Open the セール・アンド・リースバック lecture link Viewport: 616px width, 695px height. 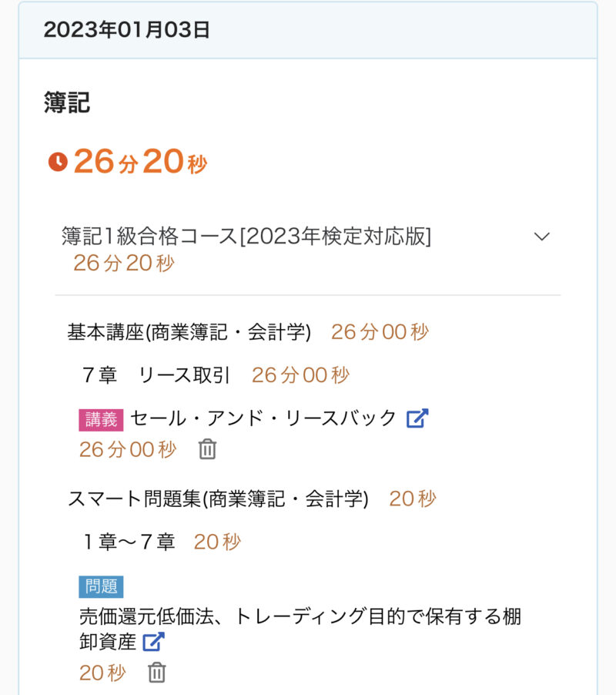pos(263,418)
